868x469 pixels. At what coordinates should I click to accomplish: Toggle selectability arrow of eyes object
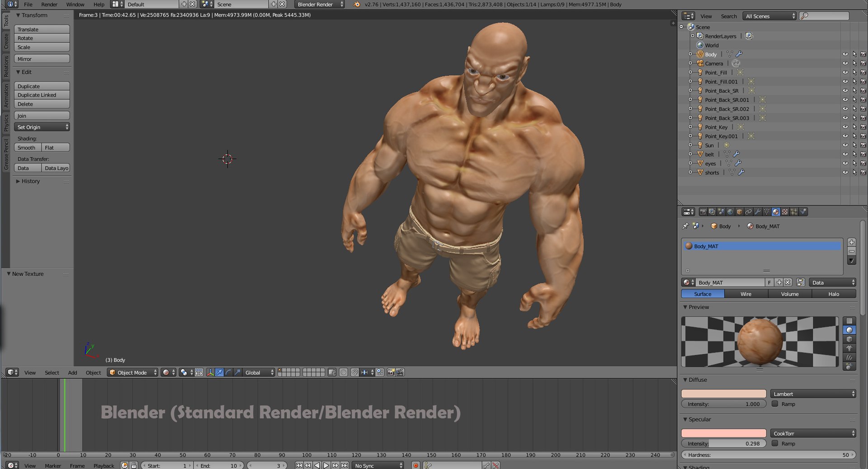854,164
